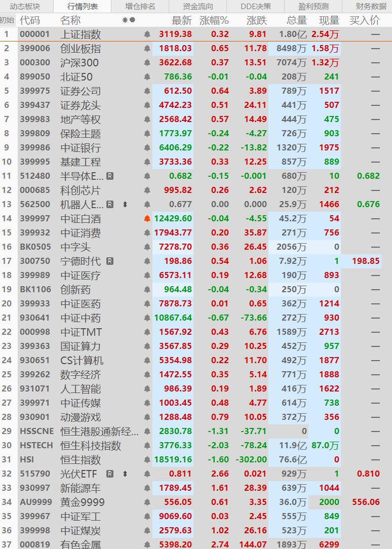Click alert bell for 中证银行
This screenshot has height=549, width=392.
tap(147, 148)
